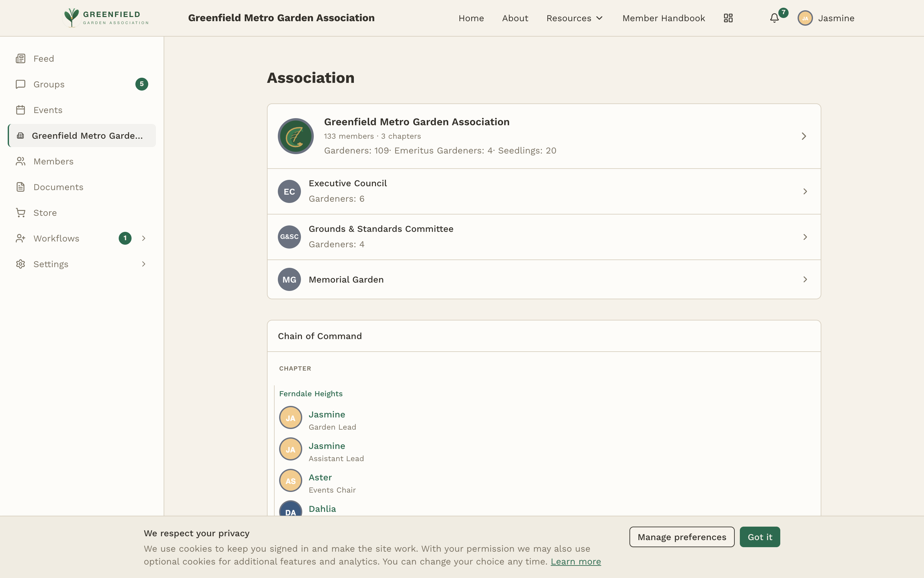Select Members in the sidebar
This screenshot has width=924, height=578.
(82, 161)
